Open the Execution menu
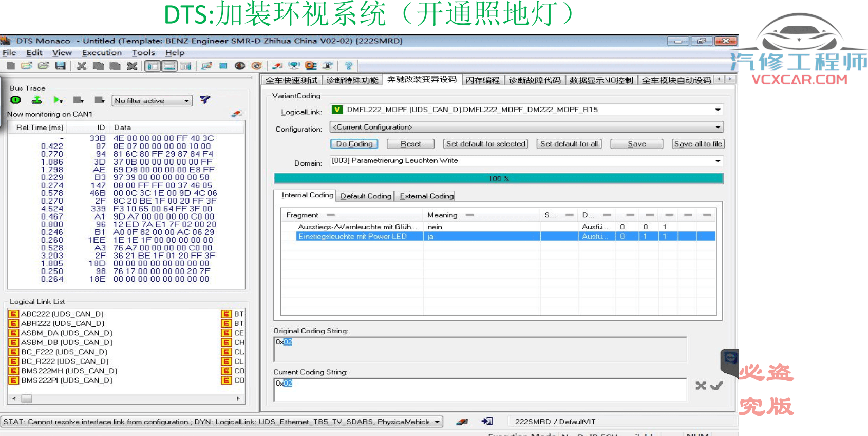This screenshot has width=868, height=436. [x=102, y=52]
